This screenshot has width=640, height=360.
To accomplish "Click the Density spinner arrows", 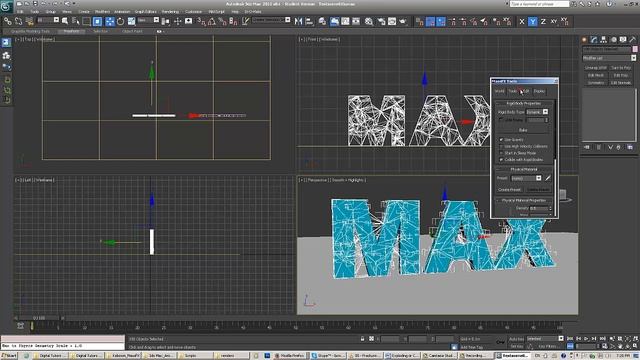I will click(550, 208).
